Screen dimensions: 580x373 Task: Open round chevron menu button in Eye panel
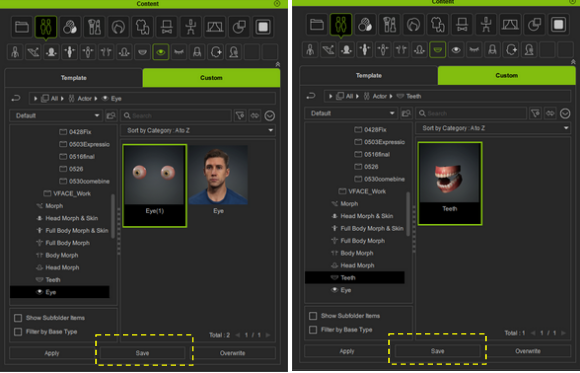click(270, 116)
